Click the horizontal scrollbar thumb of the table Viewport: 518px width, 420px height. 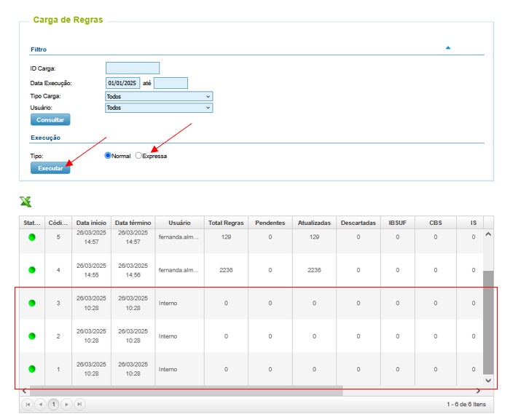click(187, 391)
